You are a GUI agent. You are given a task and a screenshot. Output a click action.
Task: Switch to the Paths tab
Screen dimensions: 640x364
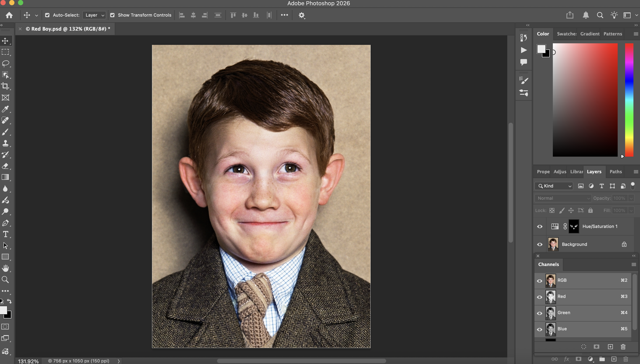coord(615,172)
